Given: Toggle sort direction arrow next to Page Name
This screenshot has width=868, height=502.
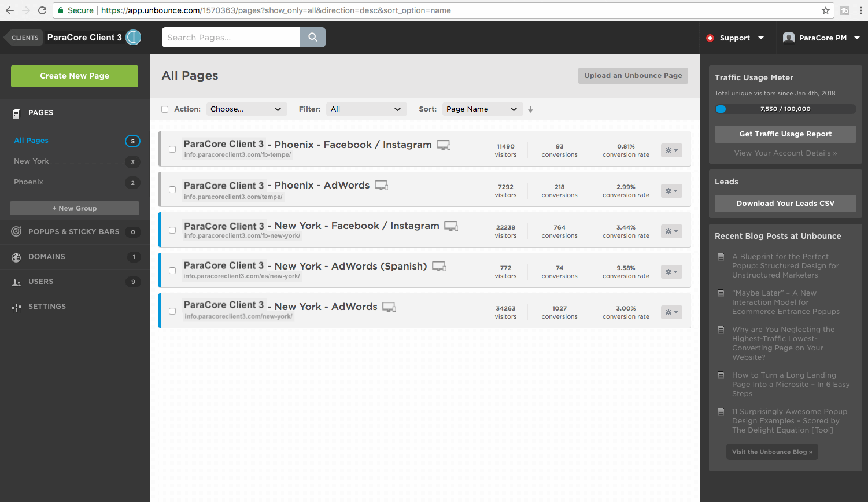Looking at the screenshot, I should point(530,109).
